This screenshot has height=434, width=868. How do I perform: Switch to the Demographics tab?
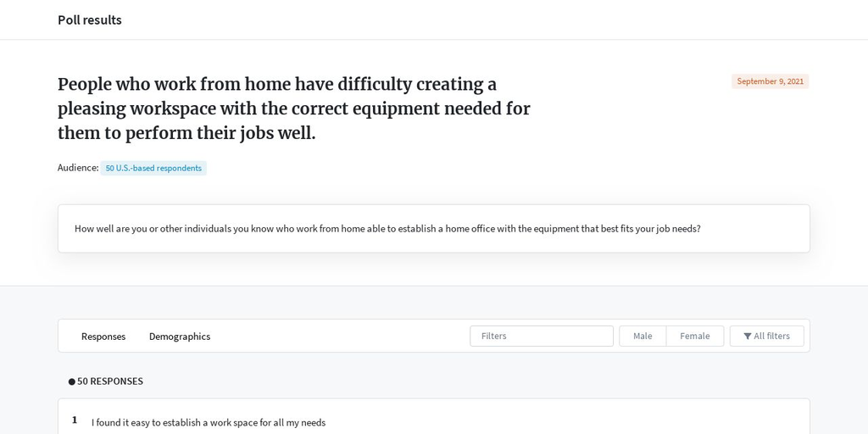click(x=180, y=336)
